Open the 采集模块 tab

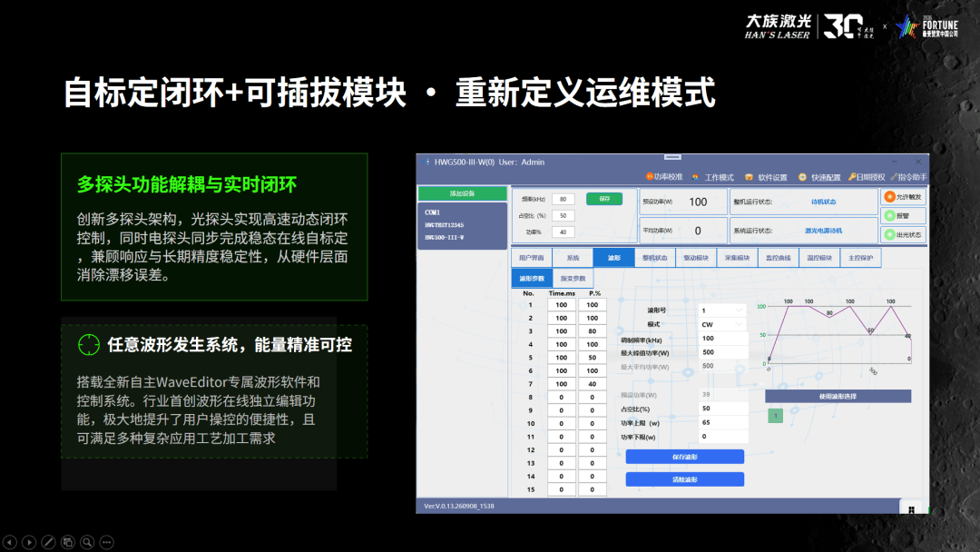(x=737, y=258)
